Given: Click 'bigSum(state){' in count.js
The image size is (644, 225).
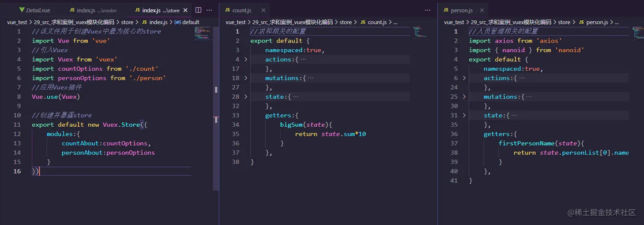Looking at the screenshot, I should click(306, 125).
